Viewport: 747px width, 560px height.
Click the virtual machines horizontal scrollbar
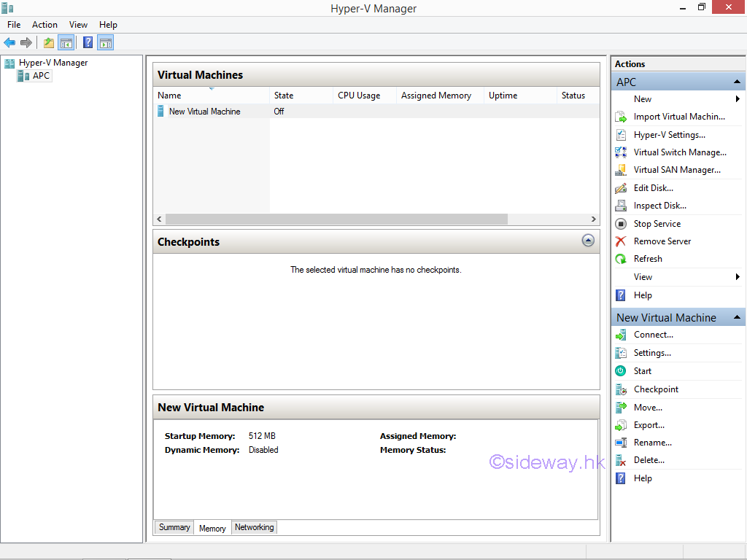click(x=336, y=219)
